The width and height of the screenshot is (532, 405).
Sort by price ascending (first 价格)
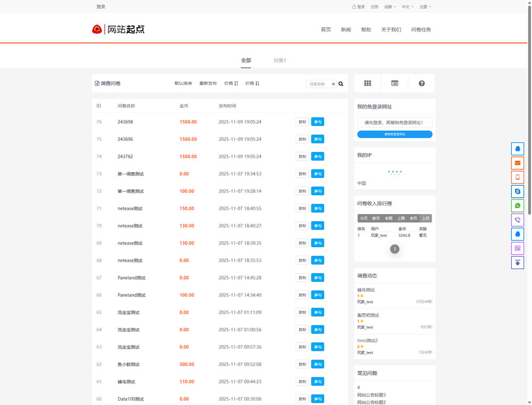click(231, 83)
